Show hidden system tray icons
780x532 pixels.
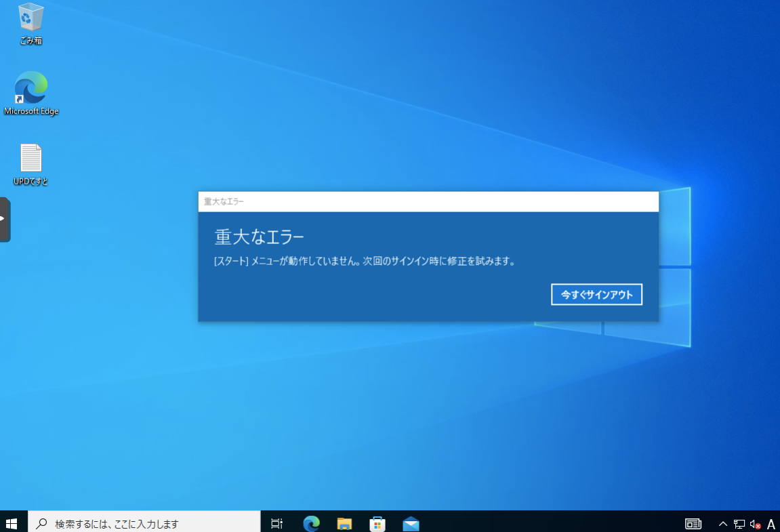tap(723, 524)
